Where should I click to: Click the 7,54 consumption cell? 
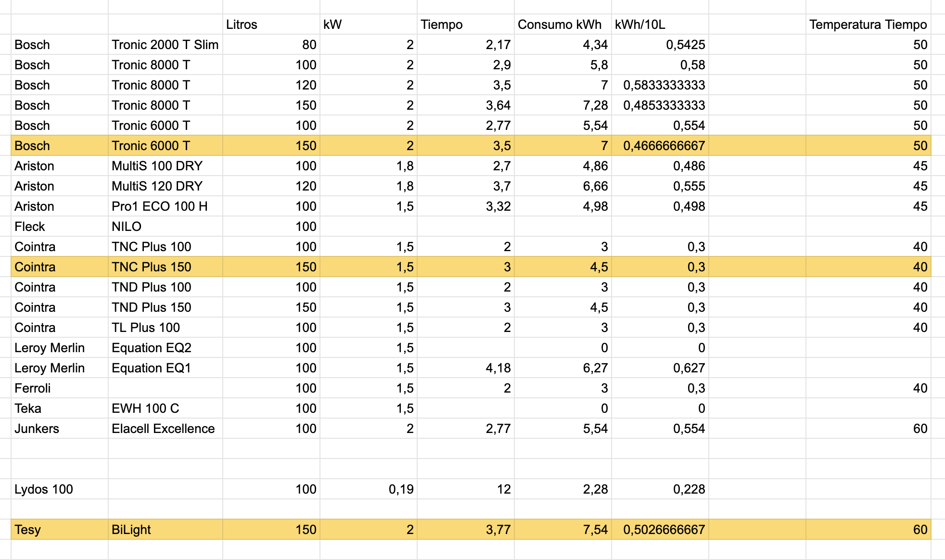click(x=563, y=530)
